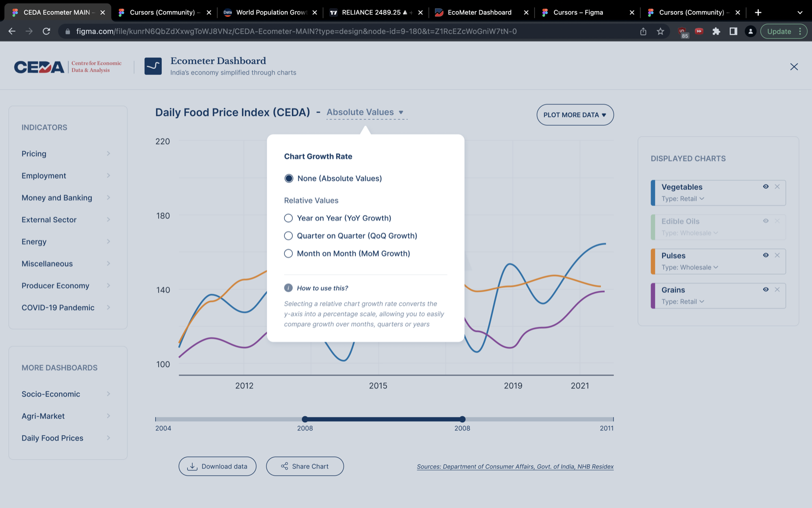Open the COVID-19 Pandemic indicator

[66, 308]
